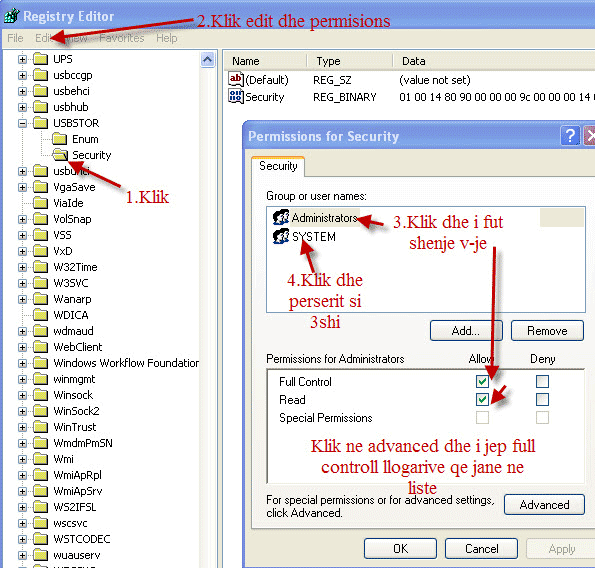This screenshot has width=595, height=568.
Task: Click the tree scrollbar up arrow
Action: 208,60
